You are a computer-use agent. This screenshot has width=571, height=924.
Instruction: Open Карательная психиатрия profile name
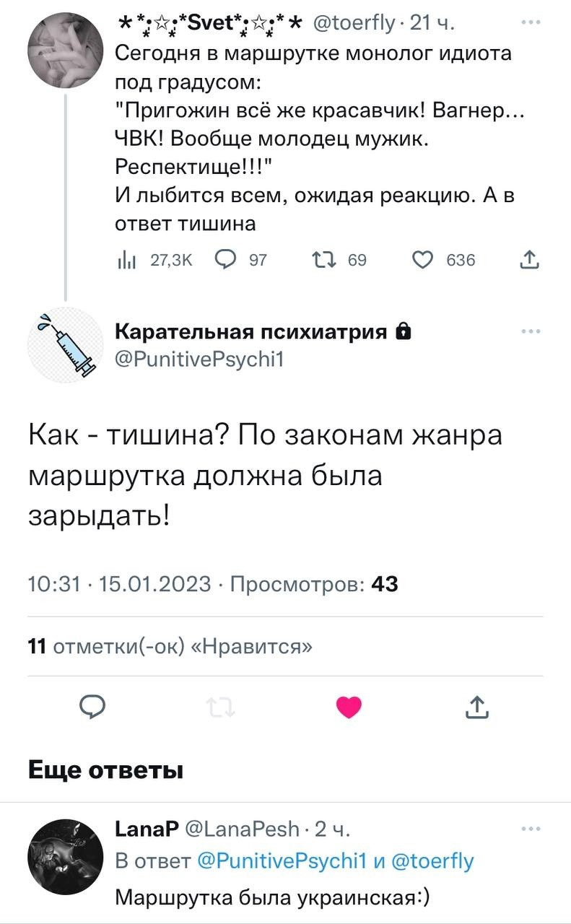(x=251, y=331)
